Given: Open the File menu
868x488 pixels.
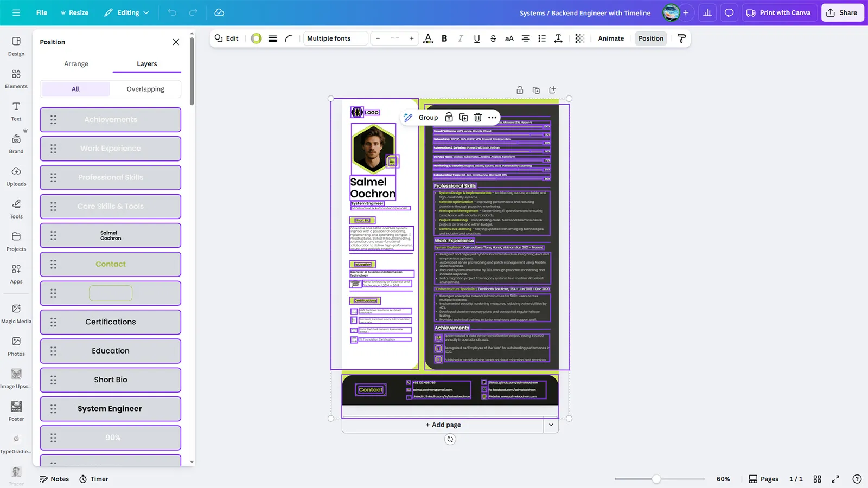Looking at the screenshot, I should [x=42, y=13].
